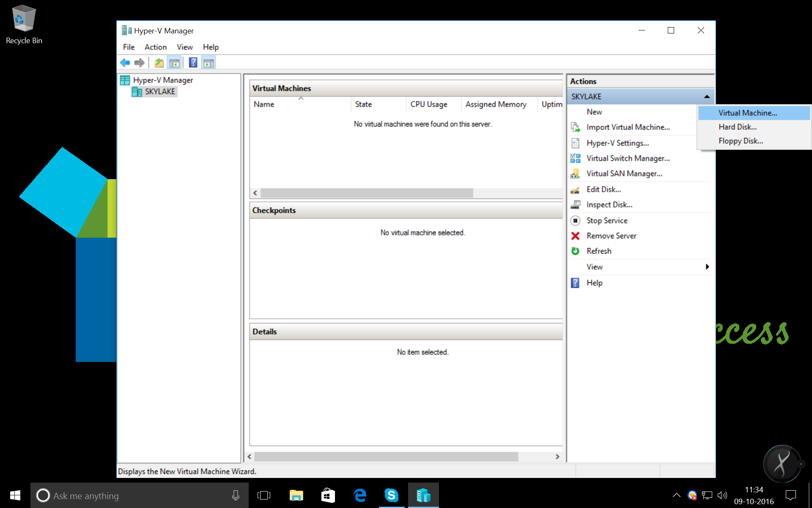Screen dimensions: 812x508
Task: Click the Cortana microphone icon
Action: tap(236, 495)
